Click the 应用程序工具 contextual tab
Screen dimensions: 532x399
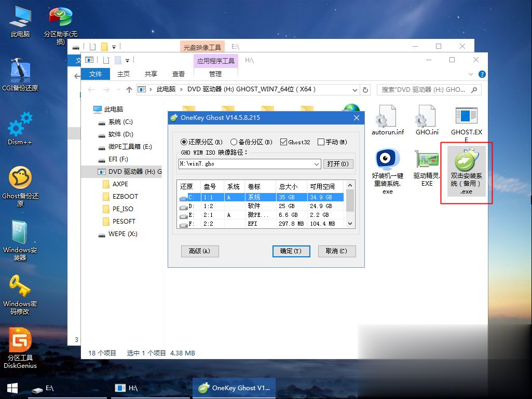pos(216,61)
